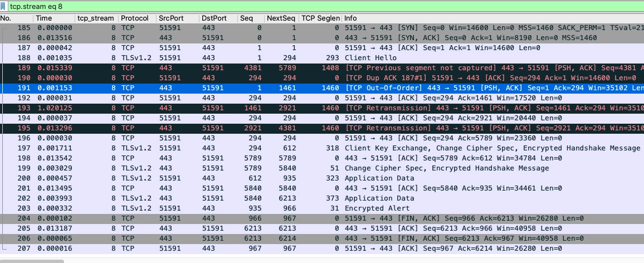Screen dimensions: 644x263
Task: Select TCP Retransmission packet 193
Action: (x=322, y=108)
